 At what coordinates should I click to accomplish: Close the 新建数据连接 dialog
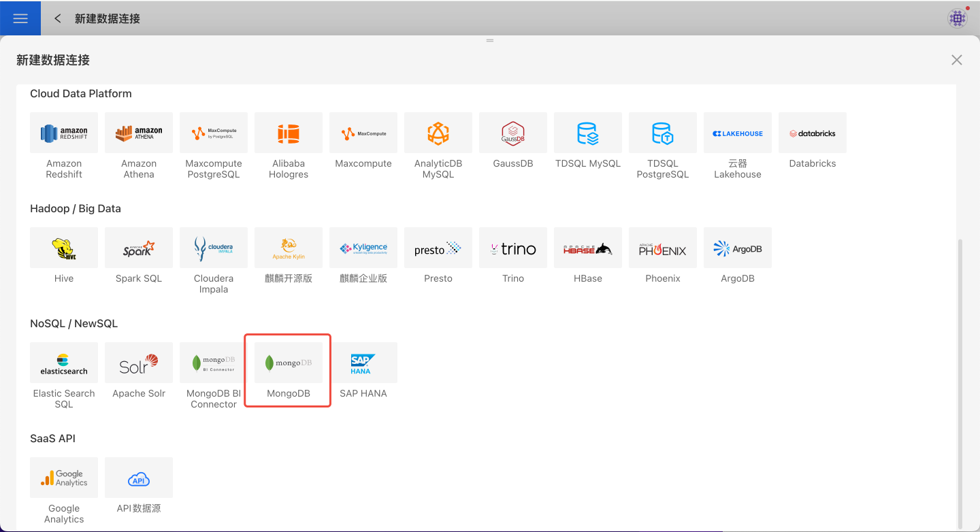click(957, 60)
